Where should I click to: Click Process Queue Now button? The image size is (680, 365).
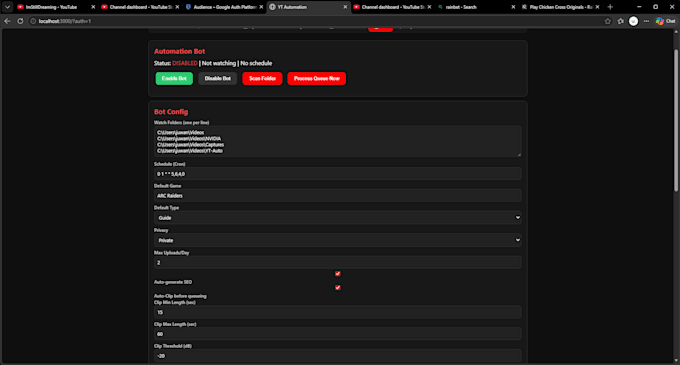click(316, 78)
